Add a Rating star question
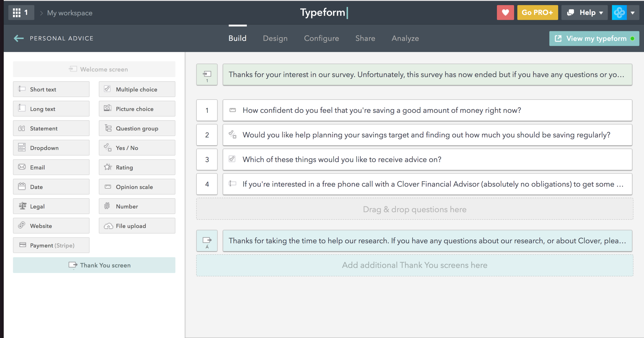The image size is (644, 338). (137, 167)
